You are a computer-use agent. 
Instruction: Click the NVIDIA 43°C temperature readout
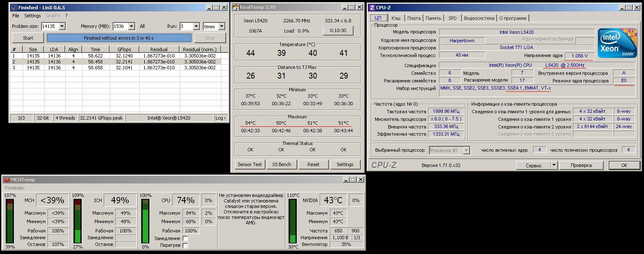(x=334, y=200)
